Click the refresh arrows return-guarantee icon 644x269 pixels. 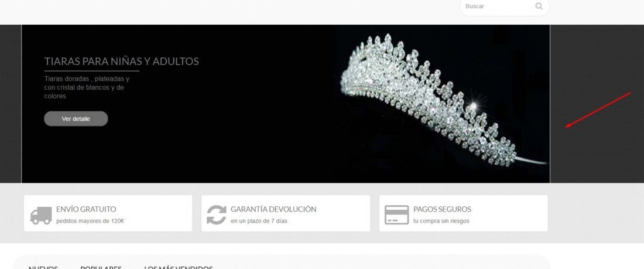tap(216, 214)
